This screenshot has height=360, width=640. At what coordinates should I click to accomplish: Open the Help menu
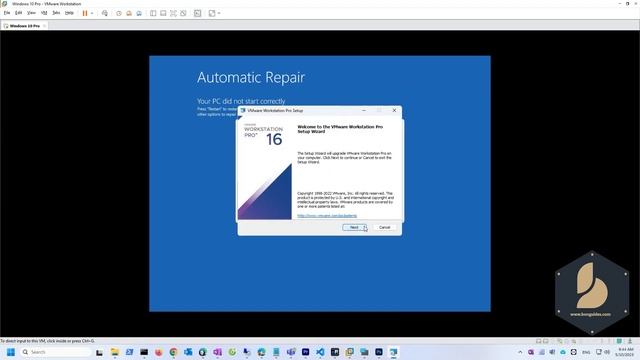click(69, 13)
